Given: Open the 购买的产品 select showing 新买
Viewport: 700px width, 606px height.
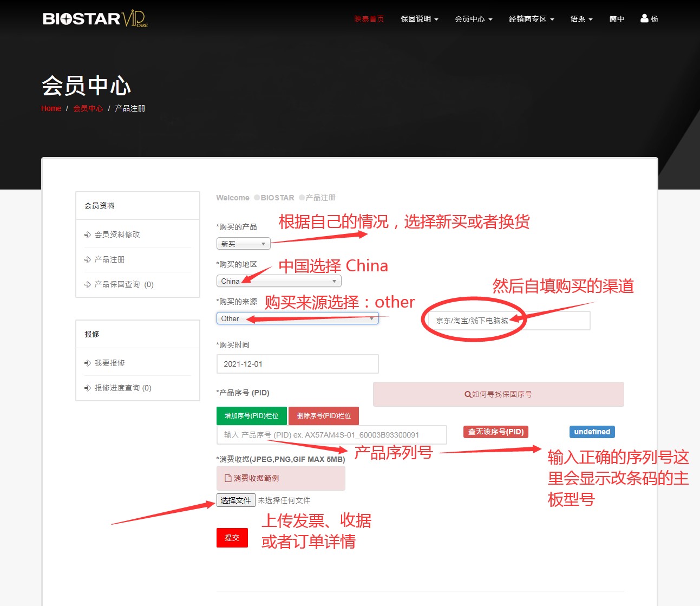Looking at the screenshot, I should click(243, 244).
